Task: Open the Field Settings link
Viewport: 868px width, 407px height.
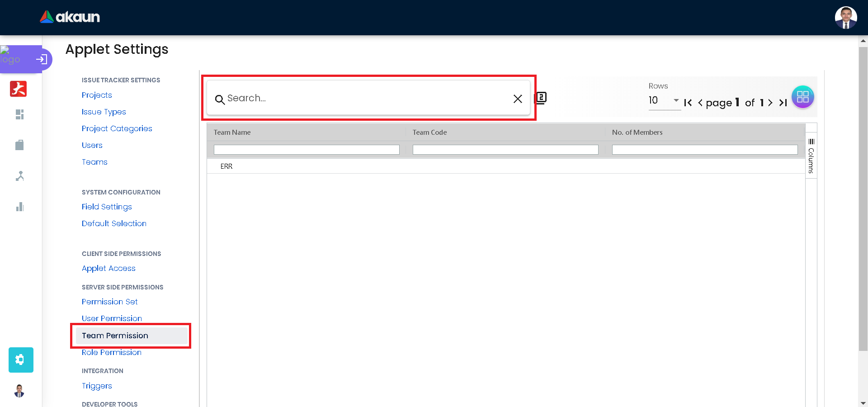Action: [107, 207]
